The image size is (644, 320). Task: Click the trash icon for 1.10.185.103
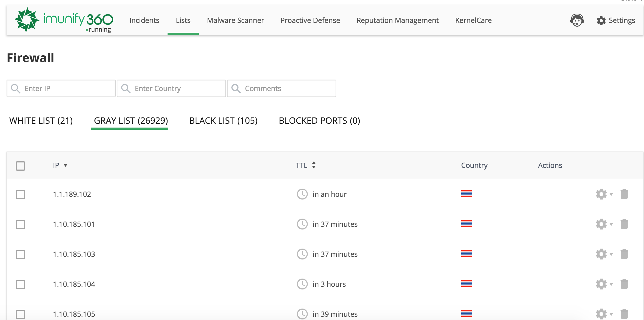point(624,254)
